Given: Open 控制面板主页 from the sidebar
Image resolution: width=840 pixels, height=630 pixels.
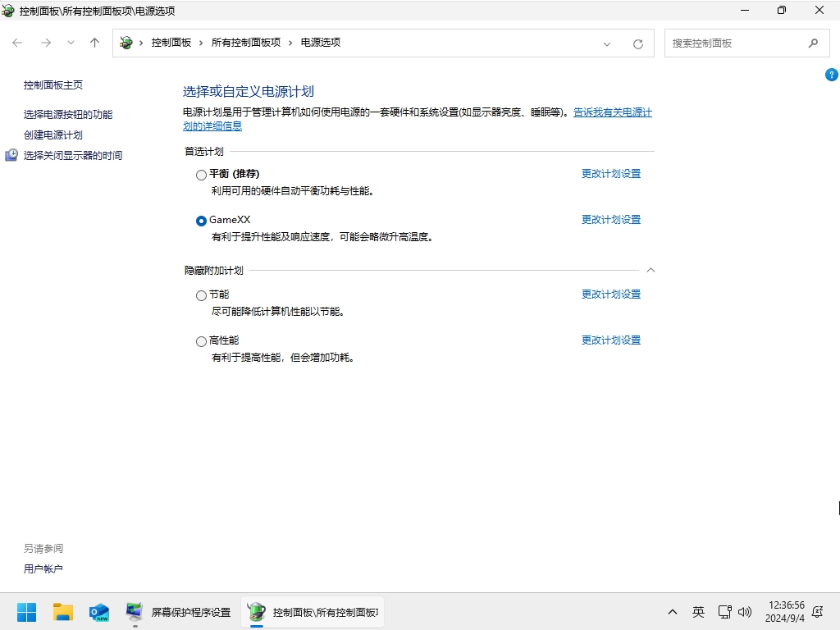Looking at the screenshot, I should 52,84.
